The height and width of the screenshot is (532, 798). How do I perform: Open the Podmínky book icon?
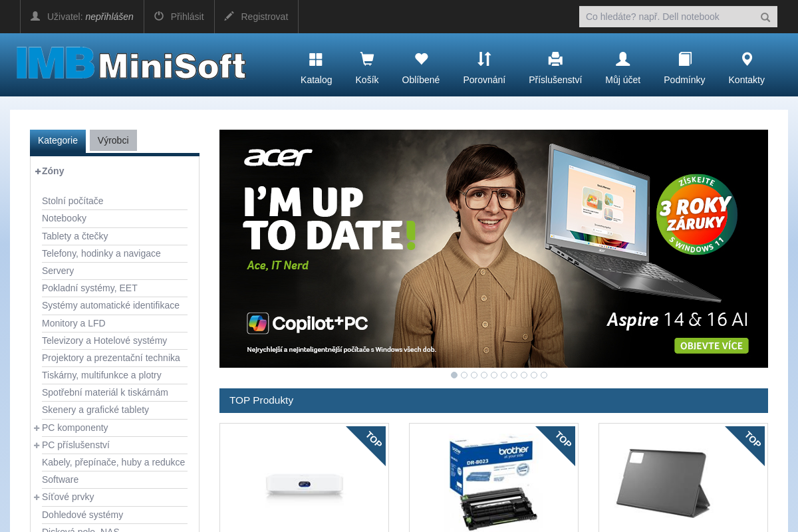coord(684,60)
